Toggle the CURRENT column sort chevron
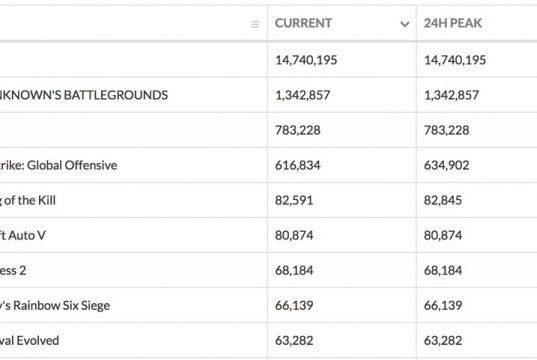Viewport: 537px width, 360px height. 404,24
